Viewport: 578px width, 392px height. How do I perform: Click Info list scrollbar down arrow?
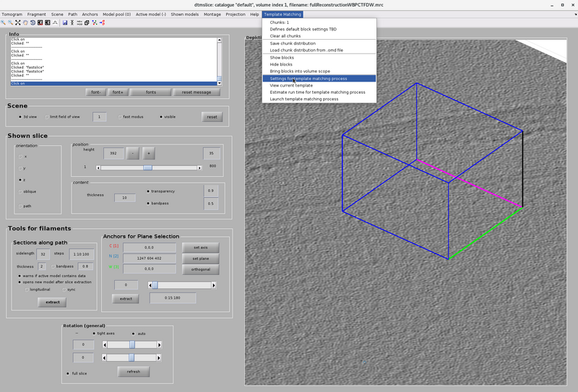[220, 83]
